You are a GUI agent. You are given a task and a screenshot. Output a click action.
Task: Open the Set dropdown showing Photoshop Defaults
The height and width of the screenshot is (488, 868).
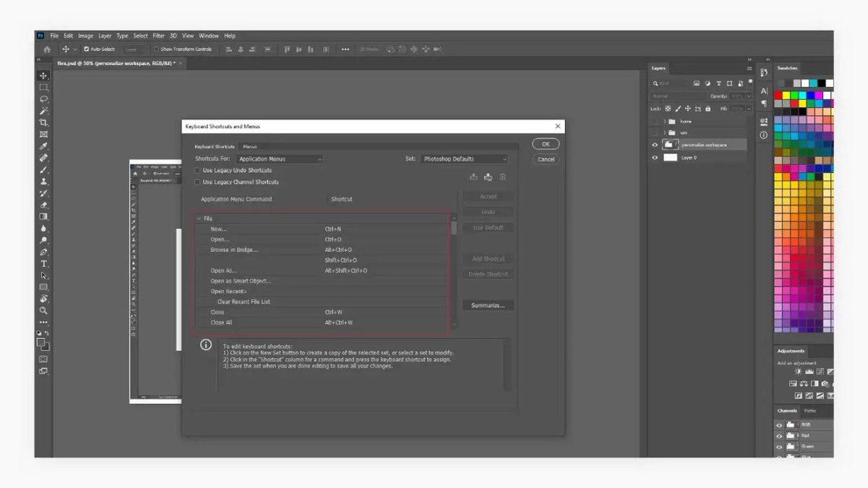tap(464, 159)
